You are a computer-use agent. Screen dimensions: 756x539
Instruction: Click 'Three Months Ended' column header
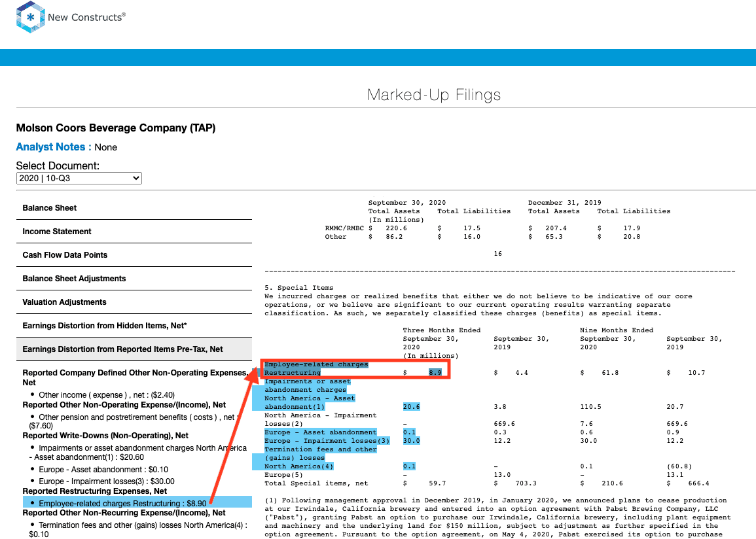442,330
